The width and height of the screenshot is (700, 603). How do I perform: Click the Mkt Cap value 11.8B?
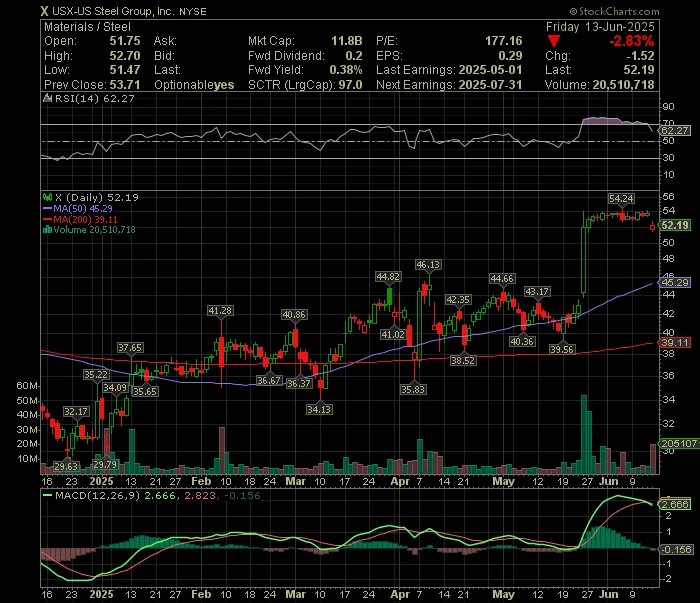346,41
